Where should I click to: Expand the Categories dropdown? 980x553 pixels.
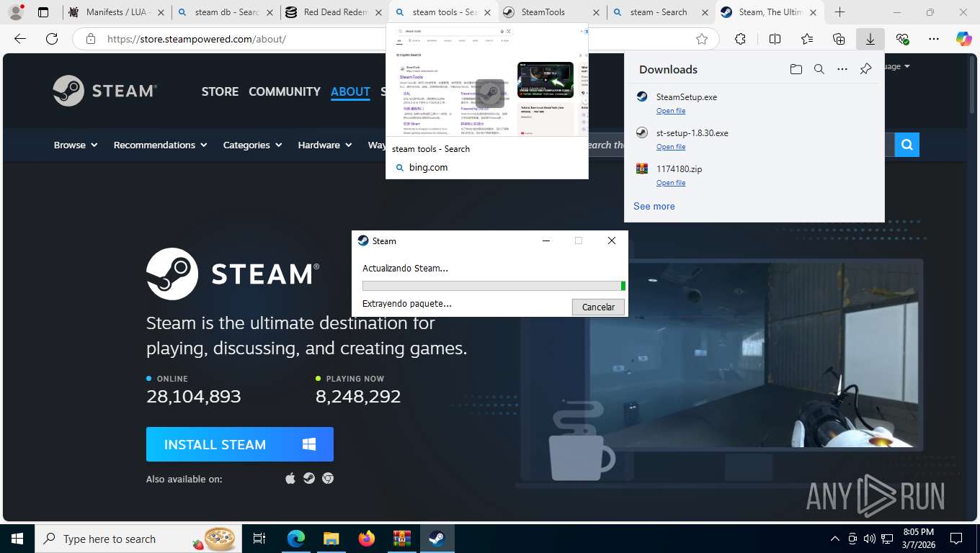pyautogui.click(x=252, y=145)
